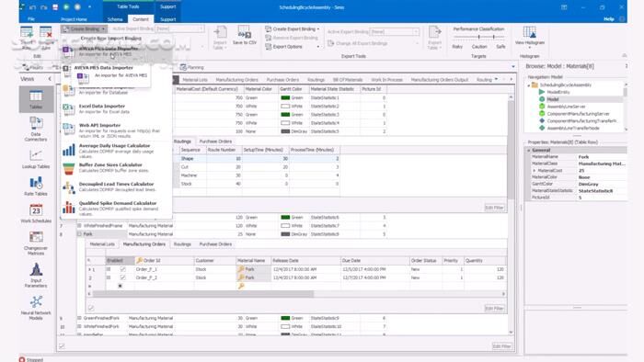Click Performance Classification Caution-Safe slider handle
644x362 pixels.
point(494,37)
